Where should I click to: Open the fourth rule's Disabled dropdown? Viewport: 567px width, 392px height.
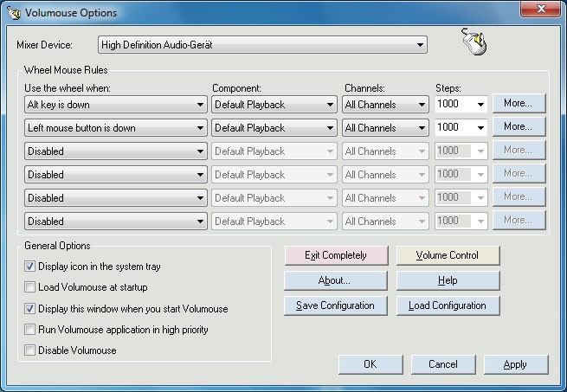116,175
